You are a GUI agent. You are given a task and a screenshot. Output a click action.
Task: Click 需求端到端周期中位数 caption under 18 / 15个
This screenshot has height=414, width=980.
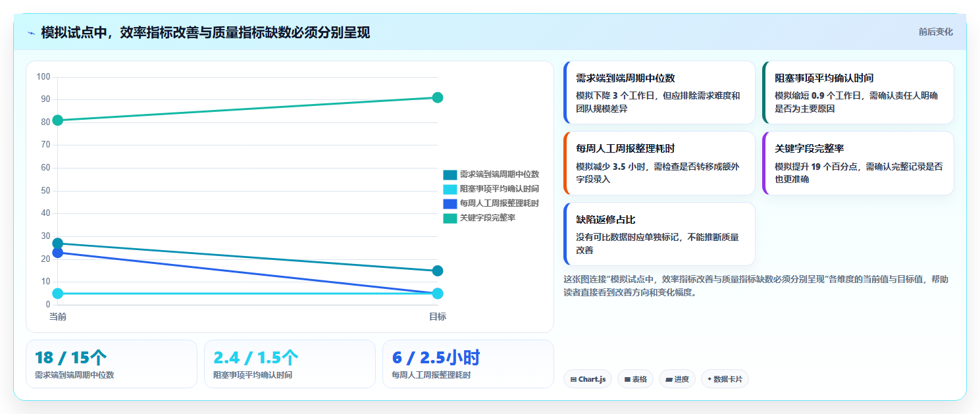pos(74,375)
